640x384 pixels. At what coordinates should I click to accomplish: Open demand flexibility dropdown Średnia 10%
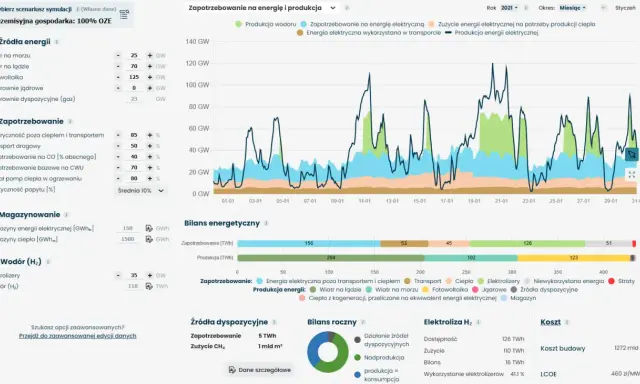pyautogui.click(x=140, y=191)
